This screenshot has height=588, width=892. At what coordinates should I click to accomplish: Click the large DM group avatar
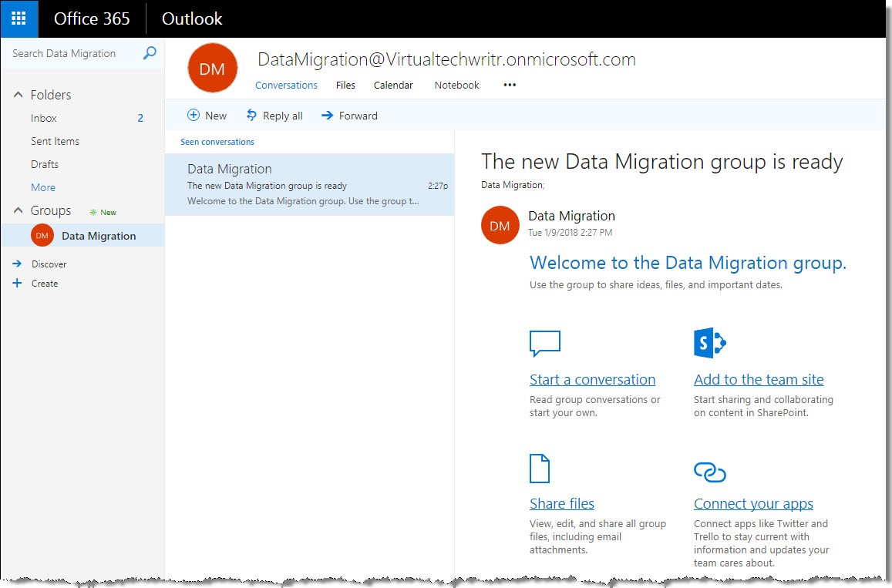point(212,69)
